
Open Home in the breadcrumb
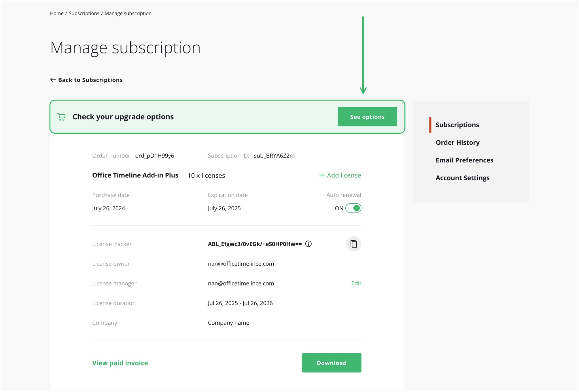pyautogui.click(x=57, y=13)
